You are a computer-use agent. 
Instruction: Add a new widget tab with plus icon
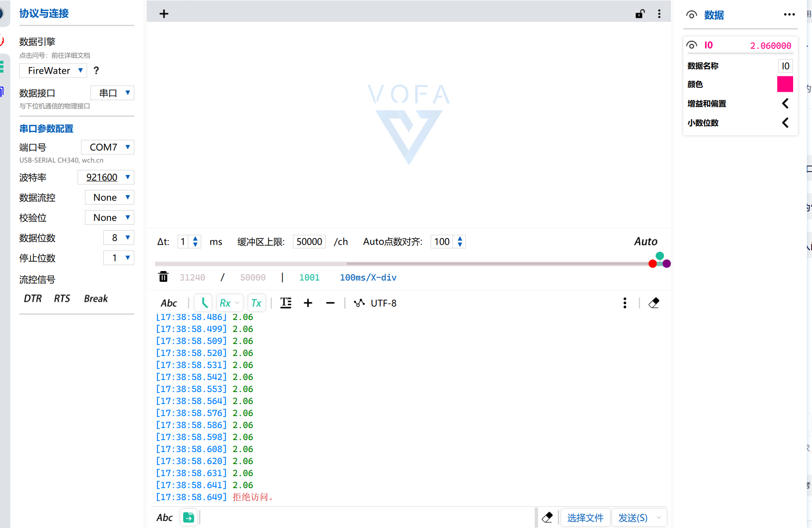pyautogui.click(x=164, y=14)
